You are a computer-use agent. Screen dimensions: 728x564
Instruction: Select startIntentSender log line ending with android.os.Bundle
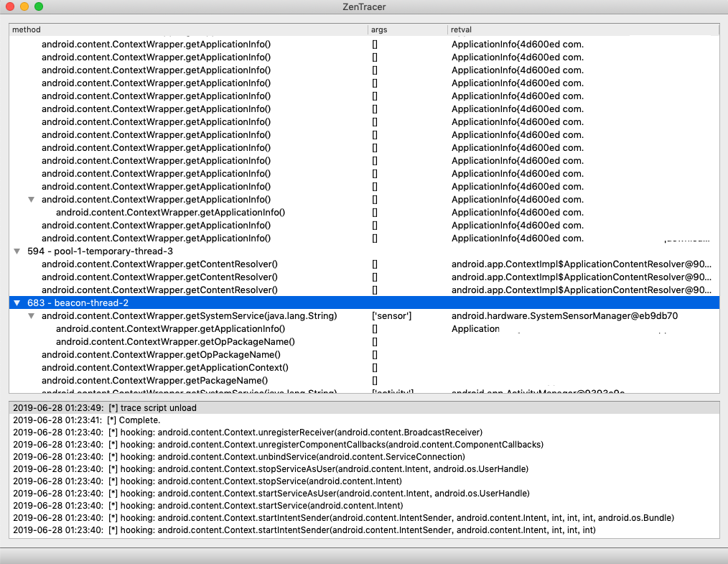coord(364,518)
